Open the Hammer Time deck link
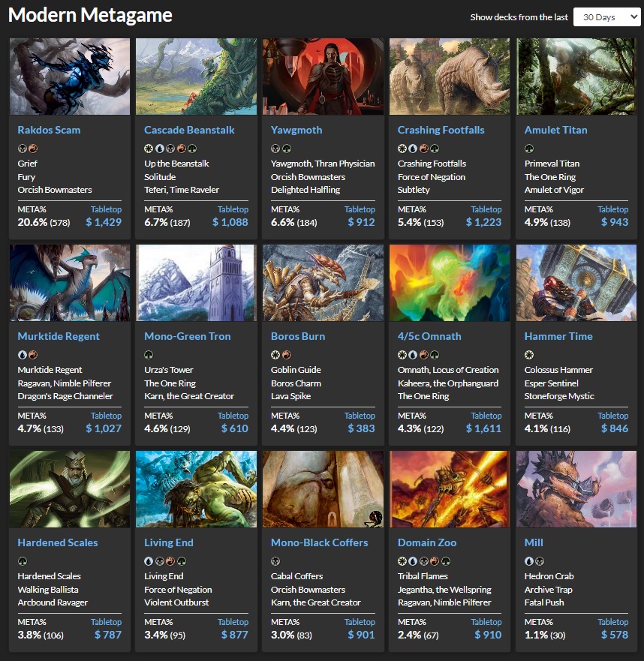This screenshot has height=661, width=644. pos(558,336)
